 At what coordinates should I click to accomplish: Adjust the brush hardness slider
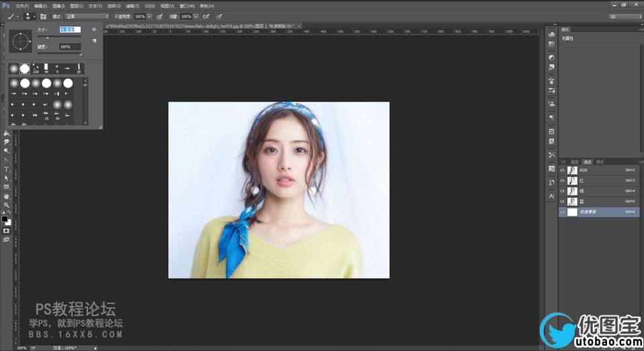(81, 54)
